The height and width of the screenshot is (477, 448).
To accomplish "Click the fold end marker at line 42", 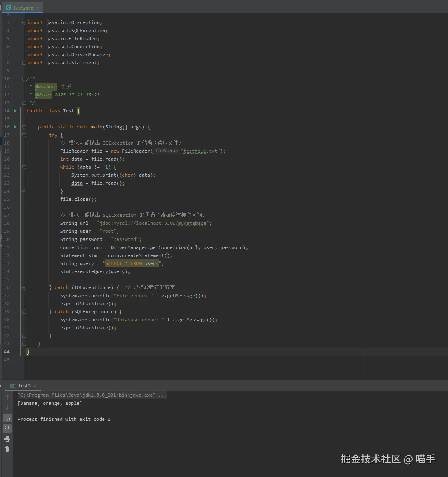I will tap(24, 336).
